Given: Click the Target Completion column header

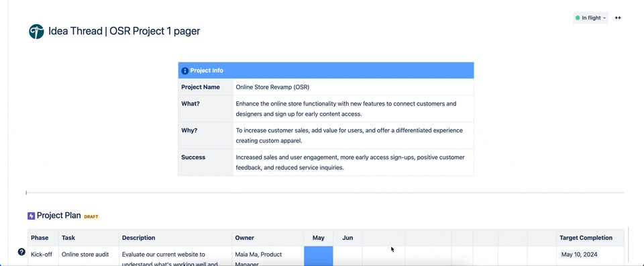Looking at the screenshot, I should click(x=586, y=238).
